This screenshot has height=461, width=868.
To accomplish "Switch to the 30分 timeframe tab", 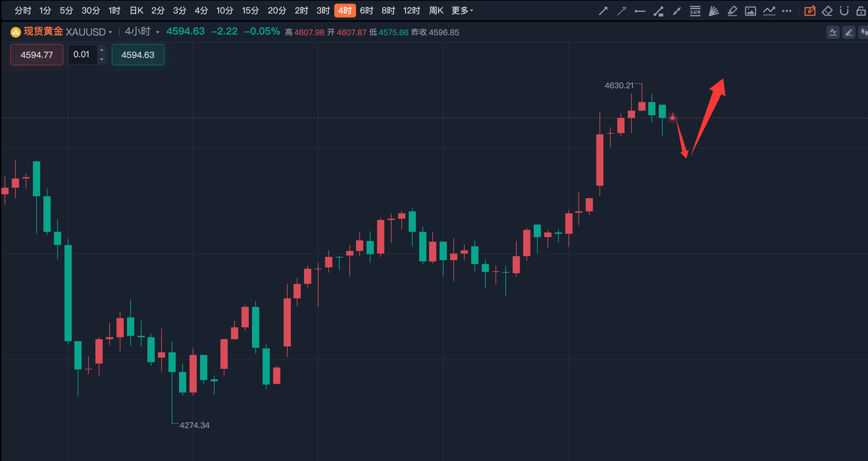I will (90, 11).
